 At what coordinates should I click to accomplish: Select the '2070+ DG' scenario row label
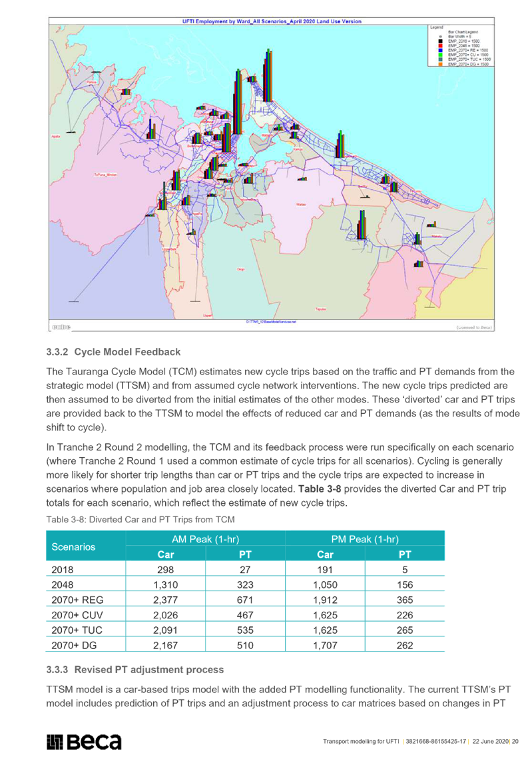click(x=74, y=646)
